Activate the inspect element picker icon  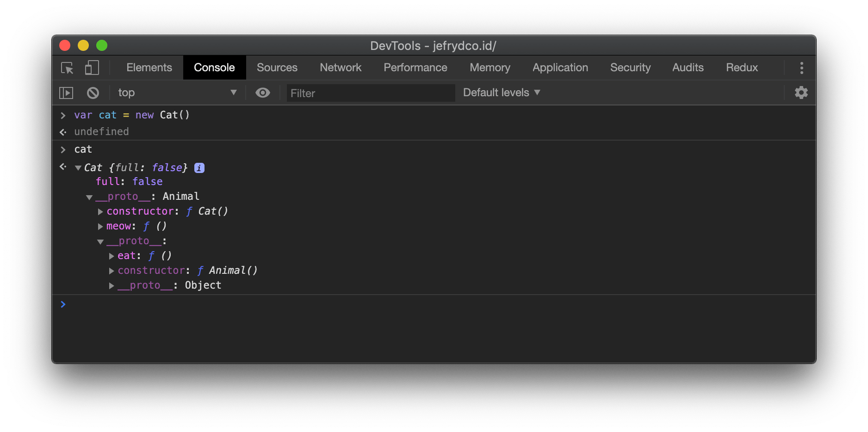click(x=68, y=68)
